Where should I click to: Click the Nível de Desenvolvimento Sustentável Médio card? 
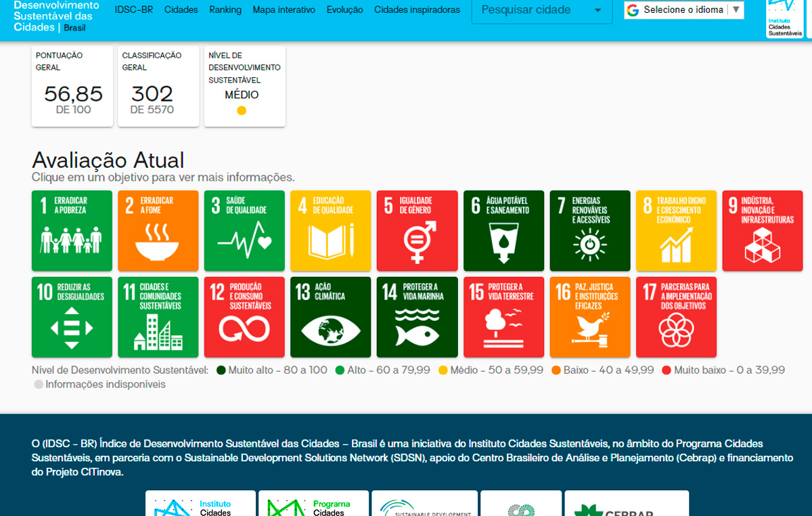pyautogui.click(x=245, y=86)
